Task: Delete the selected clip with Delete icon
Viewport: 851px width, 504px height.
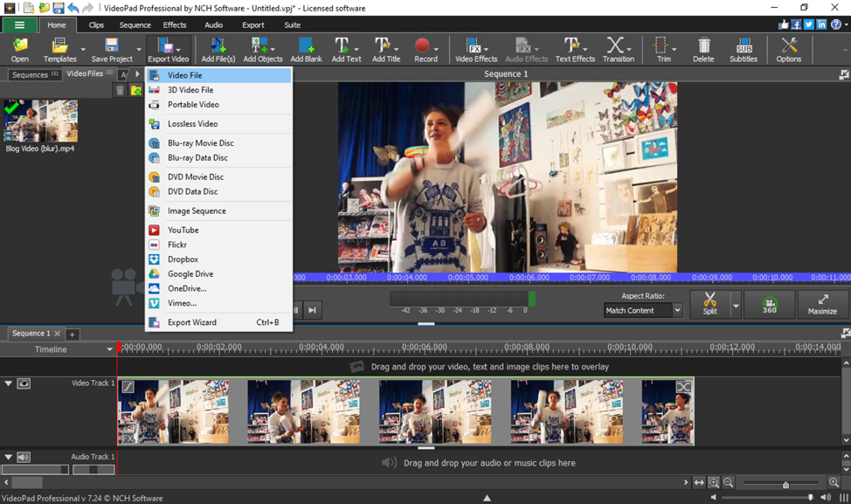Action: tap(703, 50)
